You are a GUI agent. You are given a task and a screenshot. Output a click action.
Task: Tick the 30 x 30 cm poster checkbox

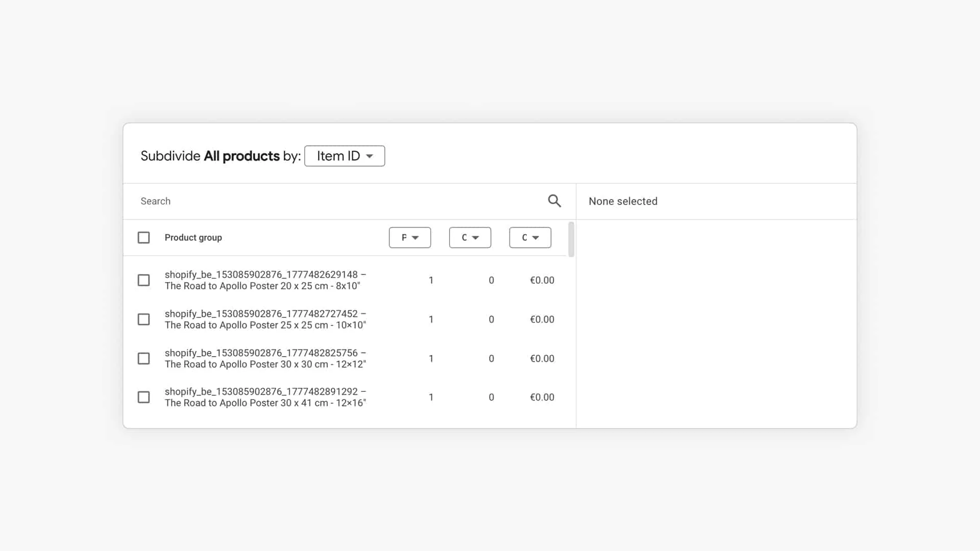pyautogui.click(x=144, y=359)
